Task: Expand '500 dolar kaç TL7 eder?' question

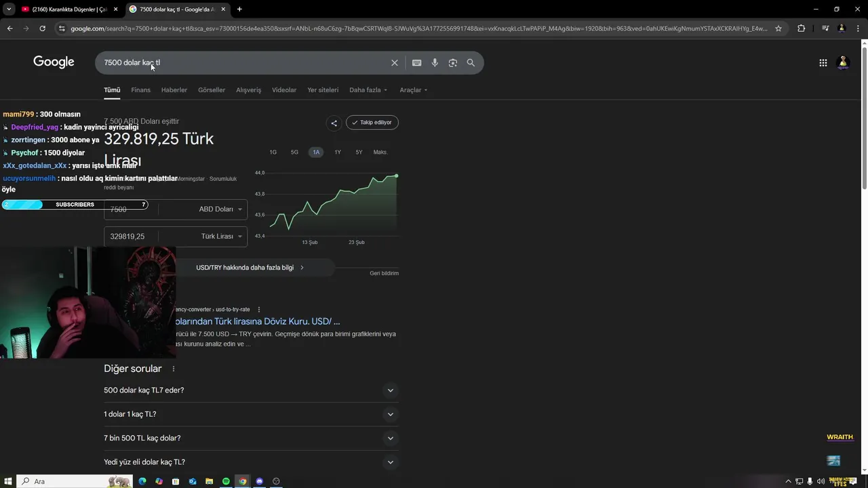Action: (x=251, y=390)
